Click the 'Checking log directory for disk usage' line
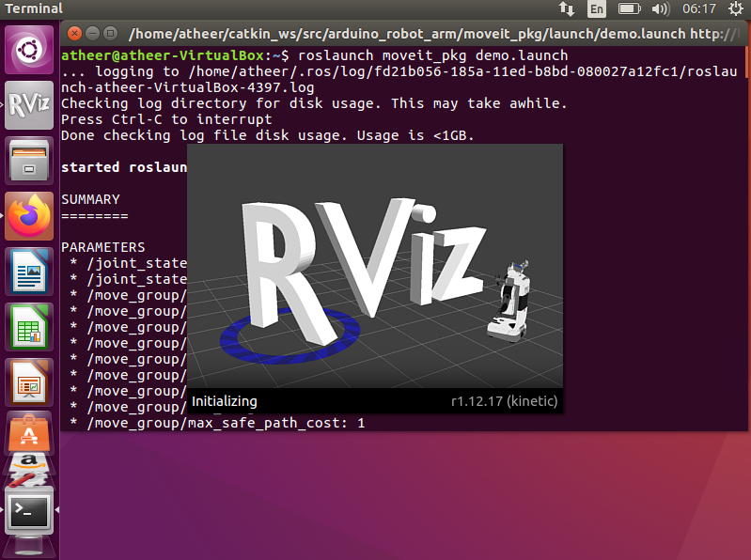This screenshot has height=560, width=751. pos(314,103)
